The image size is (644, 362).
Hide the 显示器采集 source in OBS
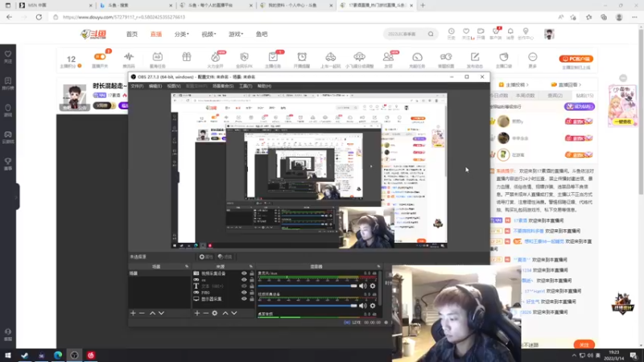pos(244,298)
